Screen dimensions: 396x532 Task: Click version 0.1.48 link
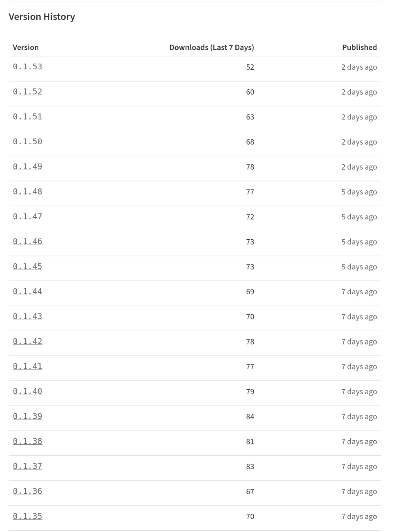[27, 191]
